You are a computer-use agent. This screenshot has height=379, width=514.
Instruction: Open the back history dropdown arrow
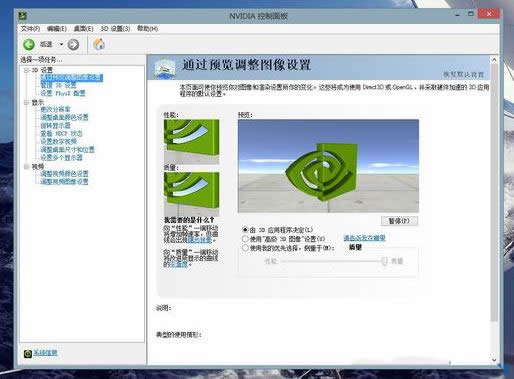coord(61,44)
